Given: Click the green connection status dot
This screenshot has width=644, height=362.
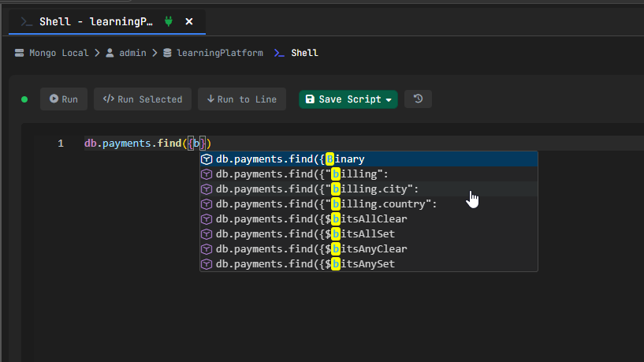Looking at the screenshot, I should [x=24, y=99].
